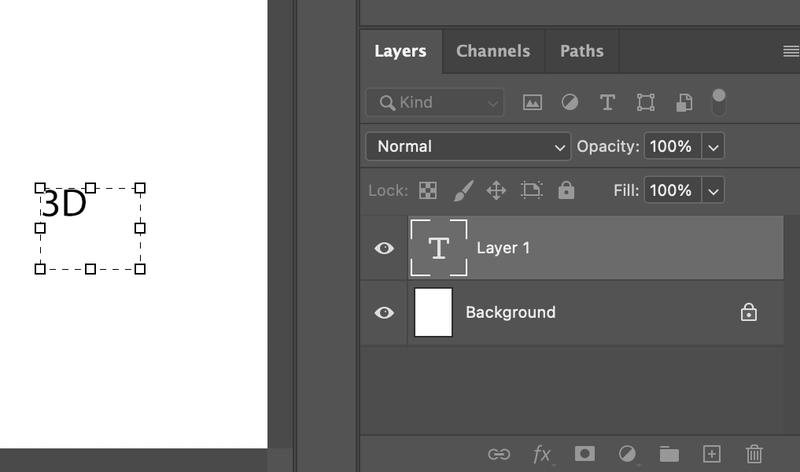Click the smart object filter icon
Screen dimensions: 800x472
[x=684, y=102]
